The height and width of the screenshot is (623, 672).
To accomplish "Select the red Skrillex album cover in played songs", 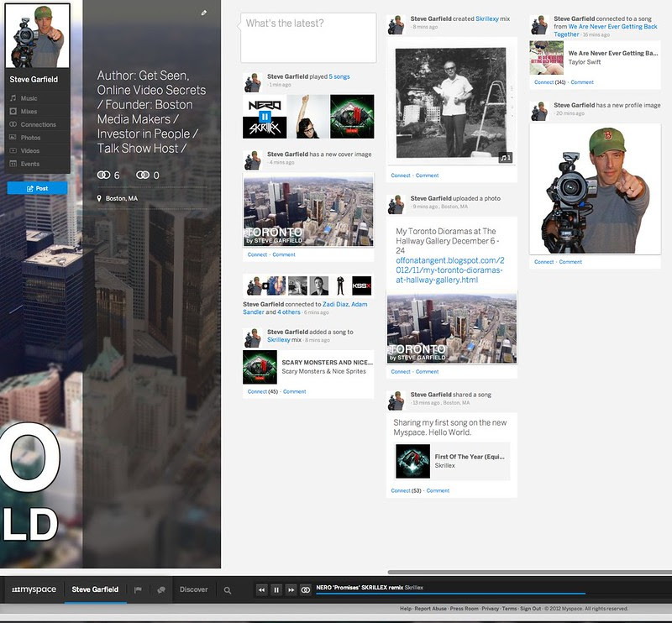I will (352, 117).
